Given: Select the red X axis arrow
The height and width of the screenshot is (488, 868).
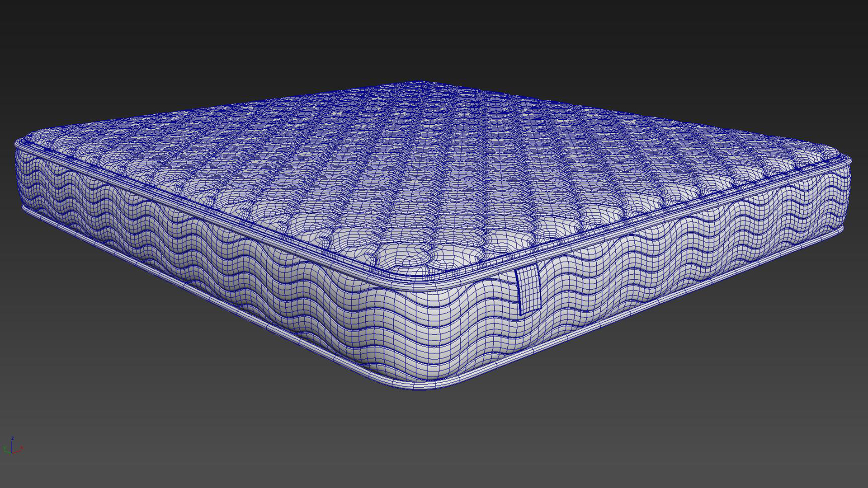Looking at the screenshot, I should coord(19,451).
